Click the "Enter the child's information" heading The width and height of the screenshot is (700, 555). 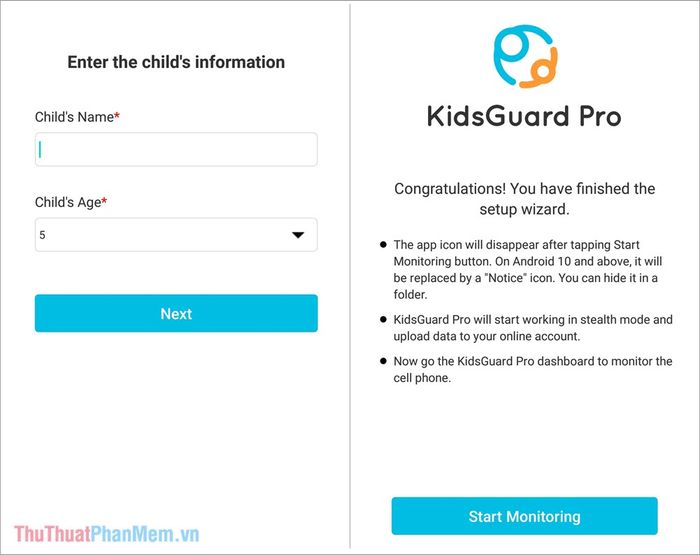coord(176,62)
